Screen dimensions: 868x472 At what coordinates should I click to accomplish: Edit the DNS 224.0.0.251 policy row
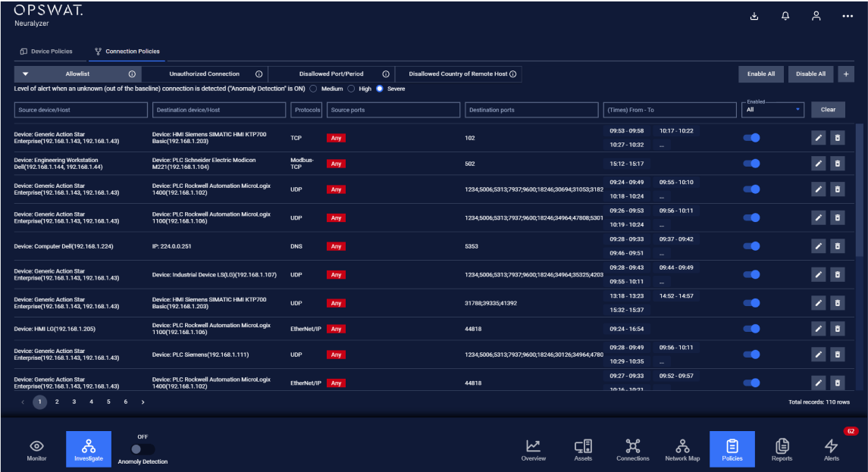818,246
